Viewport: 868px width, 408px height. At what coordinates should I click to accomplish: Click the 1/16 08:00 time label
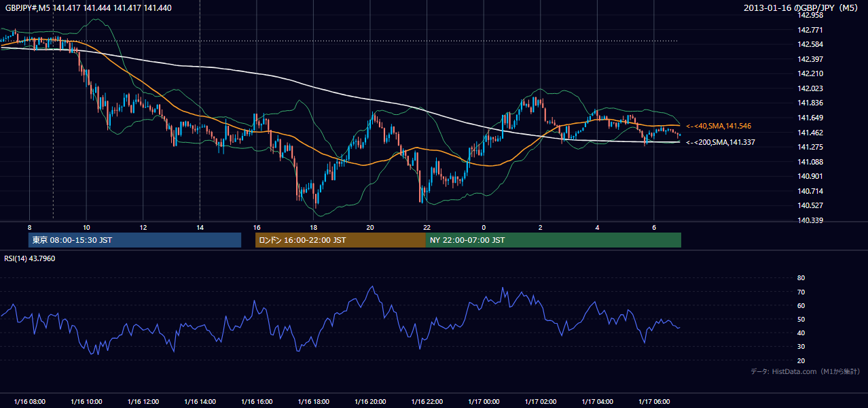coord(29,402)
